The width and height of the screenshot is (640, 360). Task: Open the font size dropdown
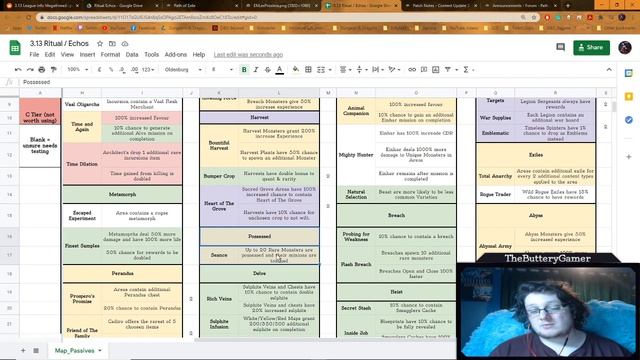(222, 70)
